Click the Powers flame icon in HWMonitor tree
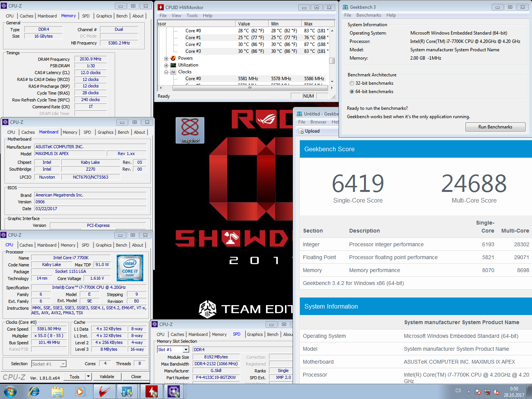This screenshot has width=532, height=399. pos(173,58)
